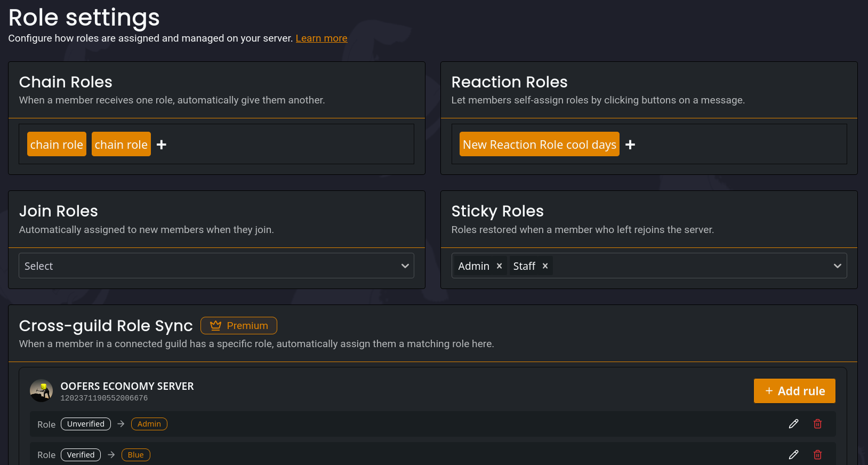Edit the Verified to Blue sync rule
Image resolution: width=868 pixels, height=465 pixels.
click(793, 455)
